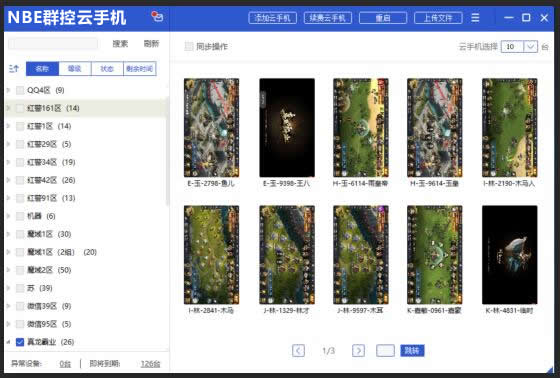Open cloud phone thumbnail H-玉-9614

(x=435, y=128)
